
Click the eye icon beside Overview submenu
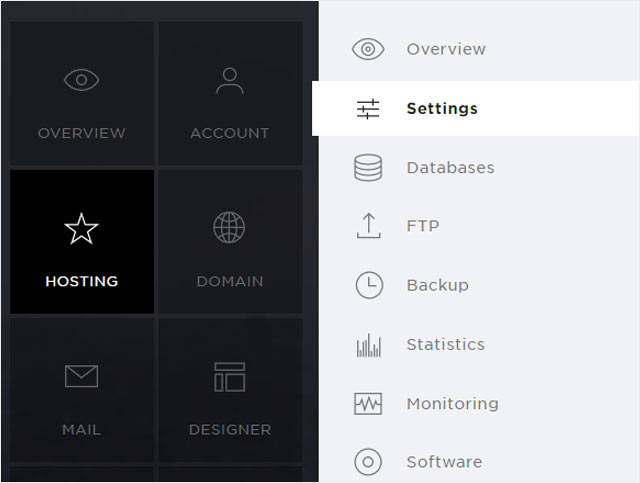click(x=368, y=49)
